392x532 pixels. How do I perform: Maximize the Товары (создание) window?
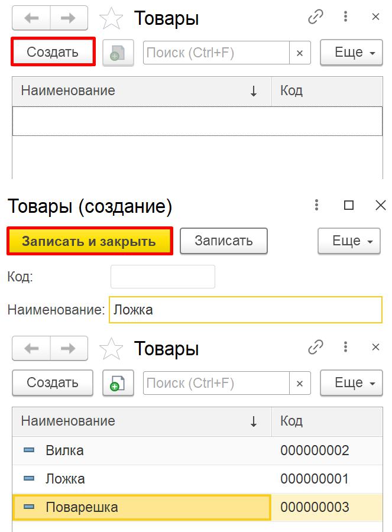pos(349,206)
